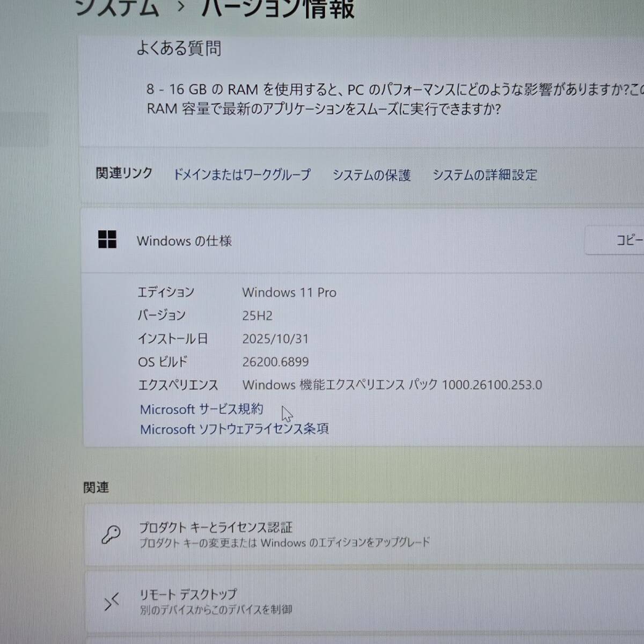Click the FAQ question about 8 - 16 GB の RAM
The image size is (644, 644).
point(394,99)
